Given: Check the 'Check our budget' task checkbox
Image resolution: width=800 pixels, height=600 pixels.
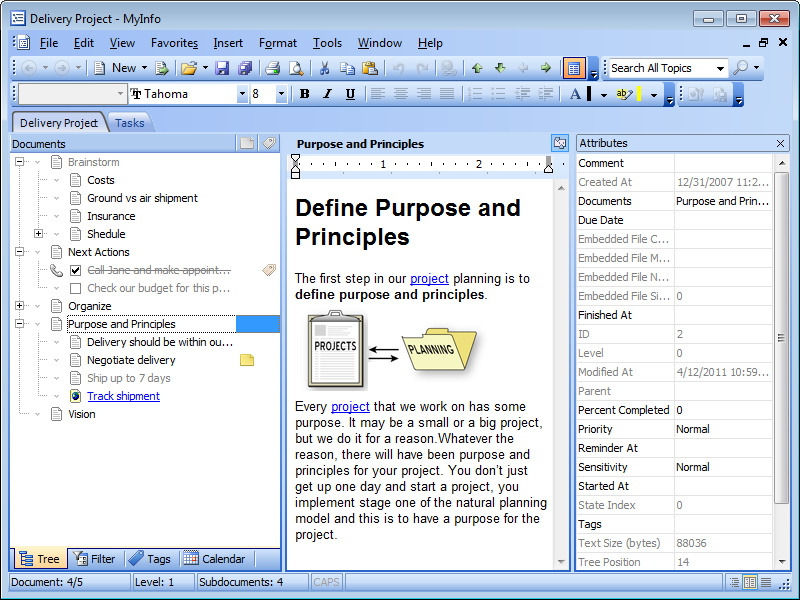Looking at the screenshot, I should 76,288.
